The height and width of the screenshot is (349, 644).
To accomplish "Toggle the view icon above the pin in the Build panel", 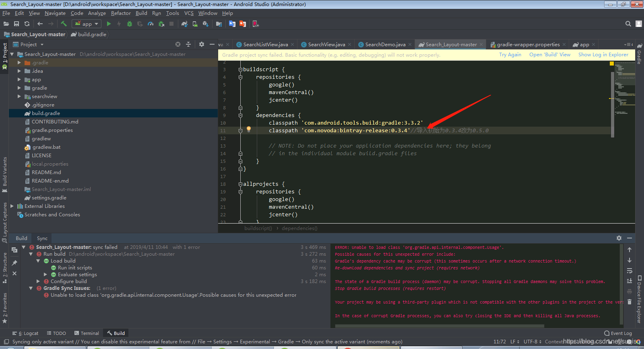I will pos(14,250).
